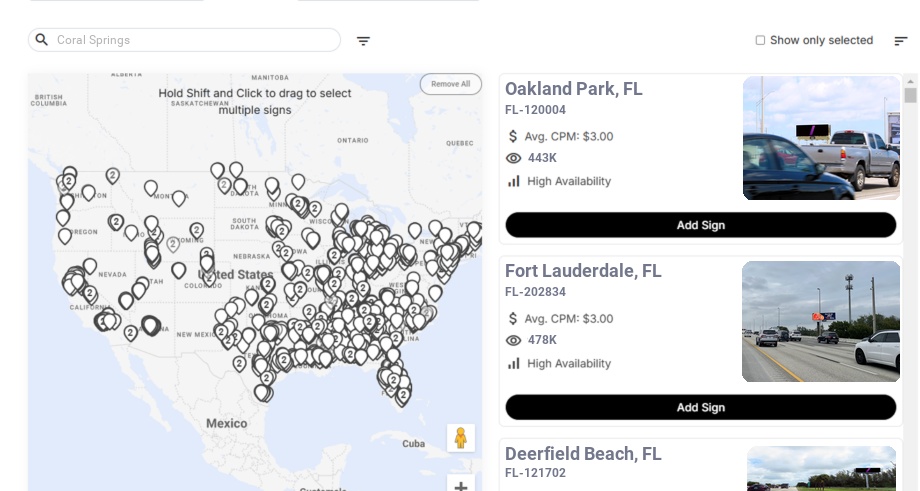Zoom in the map with plus button
The height and width of the screenshot is (491, 920).
(x=460, y=486)
